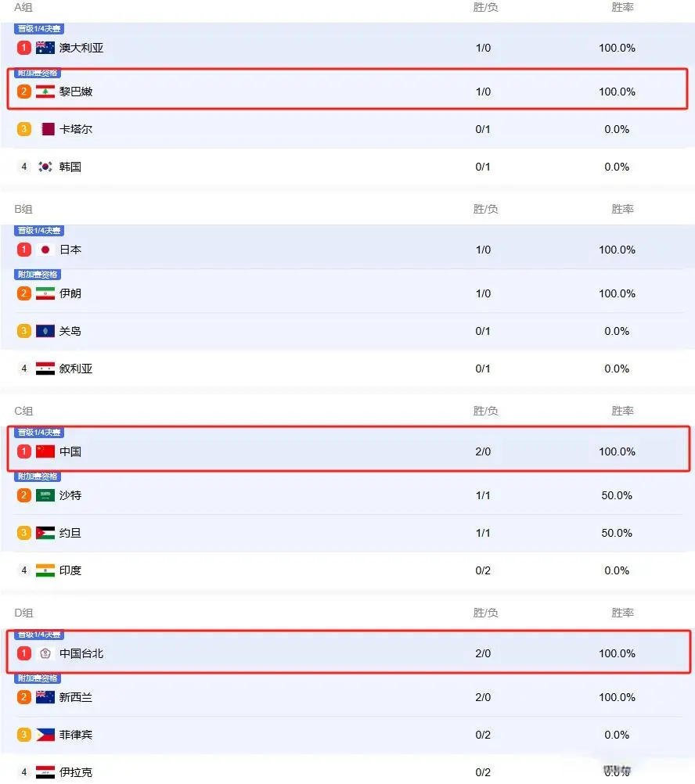Click the India flag icon
This screenshot has width=695, height=784.
[x=45, y=570]
